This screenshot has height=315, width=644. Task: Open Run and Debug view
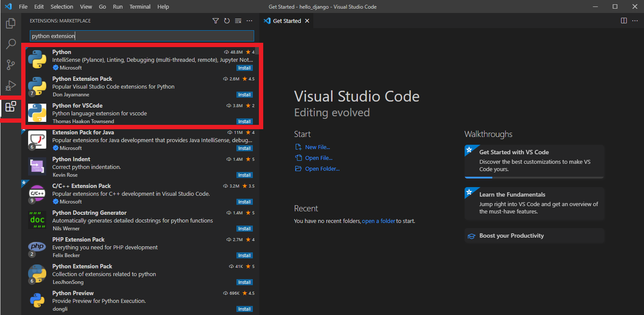point(10,86)
